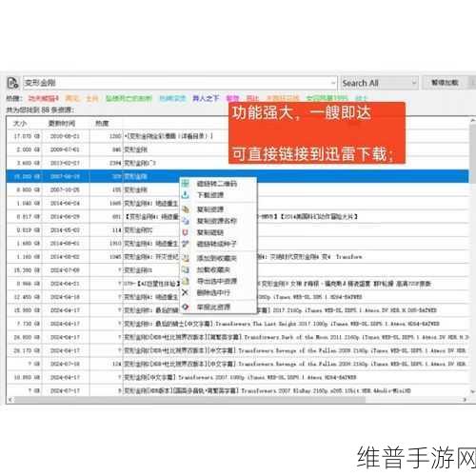Screen dimensions: 476x476
Task: Choose 磁链转成种子 from the context menu
Action: coord(217,244)
